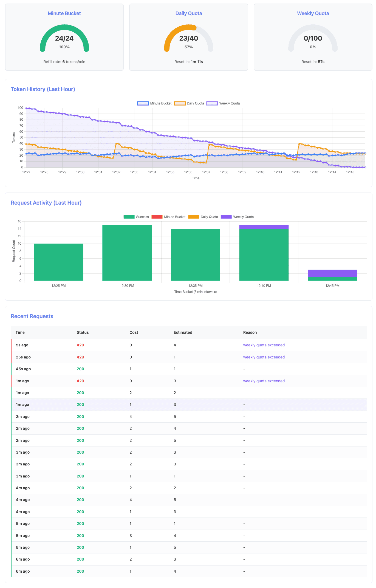Click the 12:35 PM green bar
The image size is (376, 588).
click(x=195, y=255)
